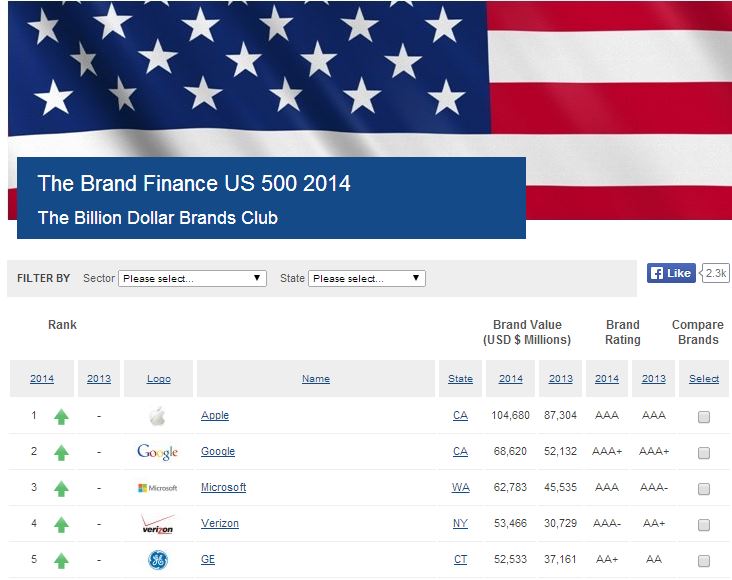Image resolution: width=732 pixels, height=580 pixels.
Task: Enable the compare checkbox for Verizon
Action: [x=704, y=525]
